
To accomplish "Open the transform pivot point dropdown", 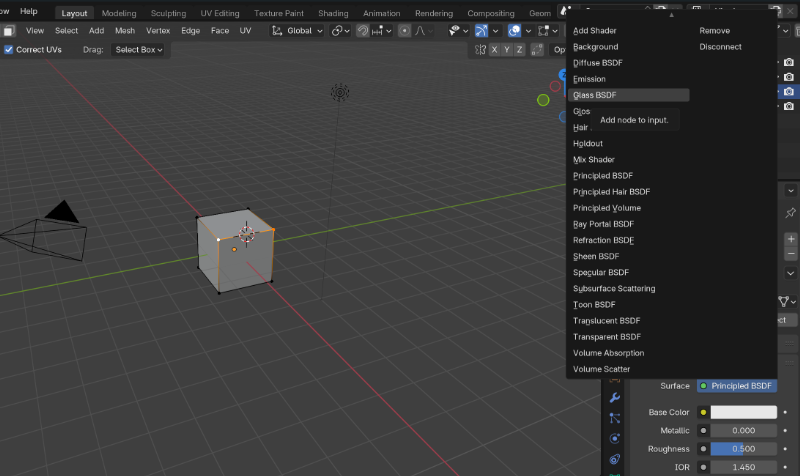I will pos(340,31).
